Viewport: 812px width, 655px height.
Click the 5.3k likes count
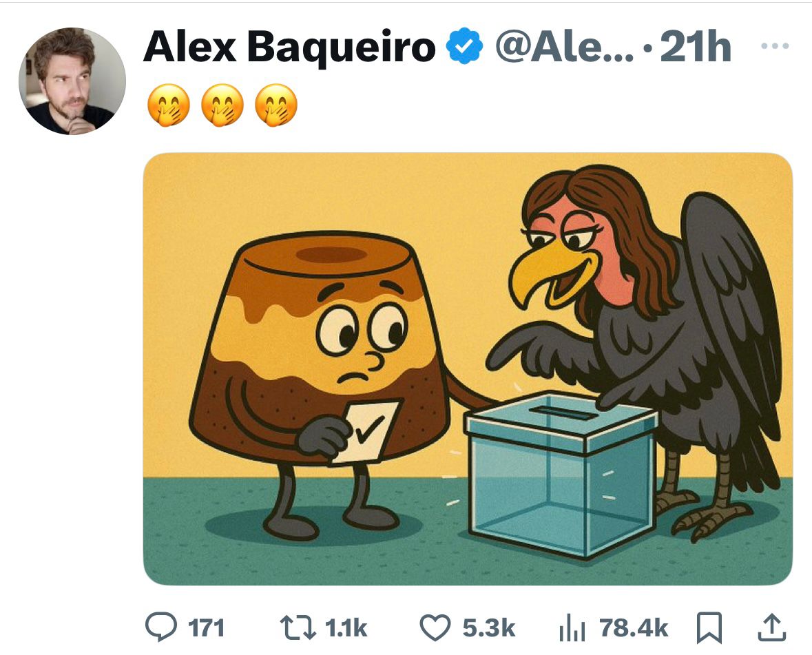pos(489,628)
